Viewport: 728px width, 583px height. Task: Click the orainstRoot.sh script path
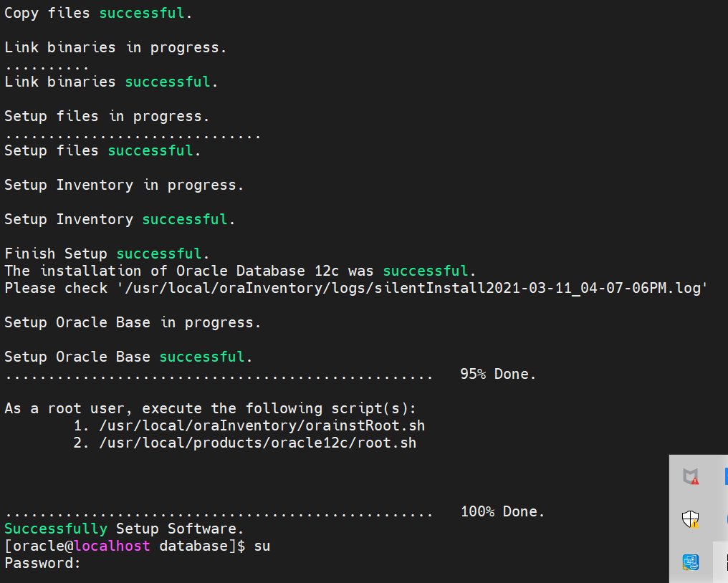click(x=262, y=425)
